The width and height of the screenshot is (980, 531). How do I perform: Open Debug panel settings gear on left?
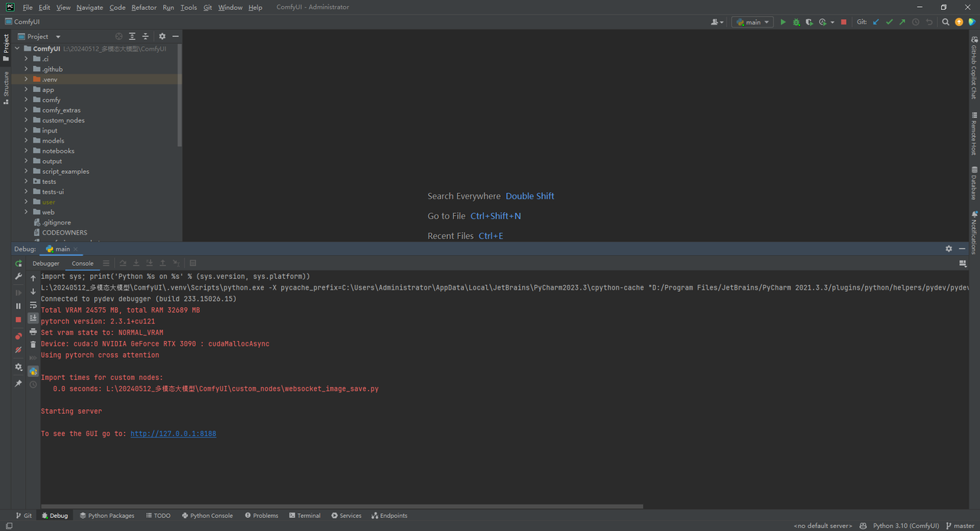click(18, 367)
